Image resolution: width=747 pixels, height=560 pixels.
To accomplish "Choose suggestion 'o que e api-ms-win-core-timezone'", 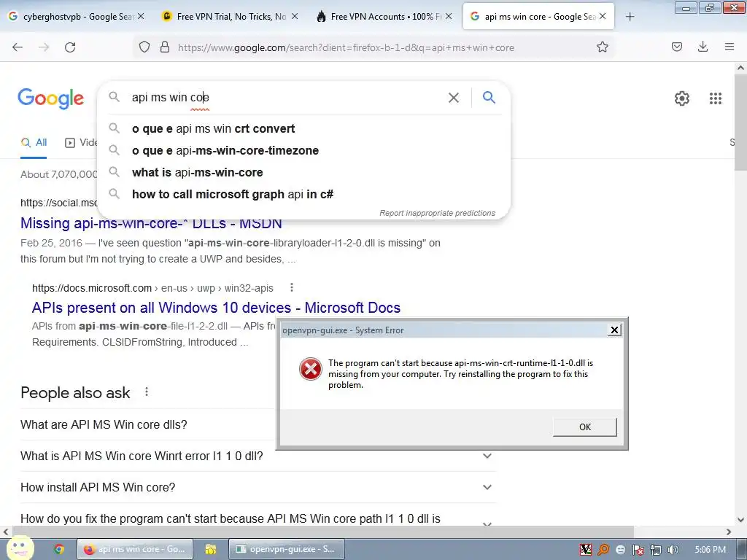I will click(x=304, y=150).
